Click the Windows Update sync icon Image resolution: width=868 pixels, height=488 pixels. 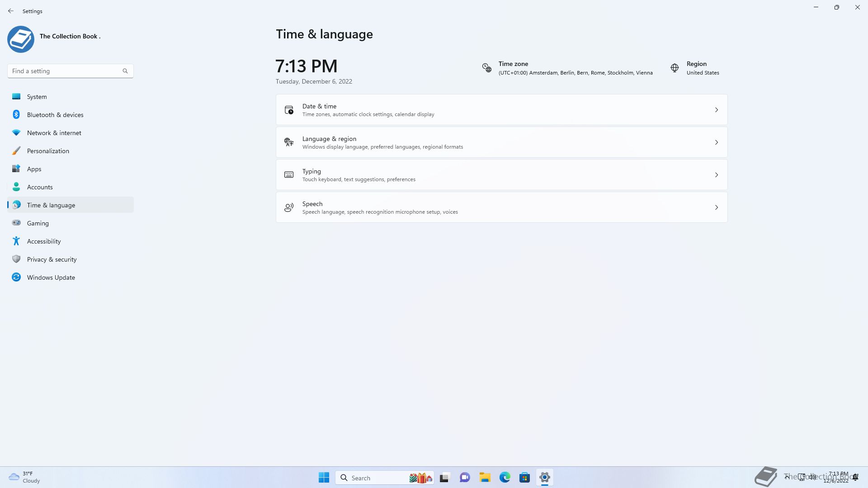(x=16, y=277)
